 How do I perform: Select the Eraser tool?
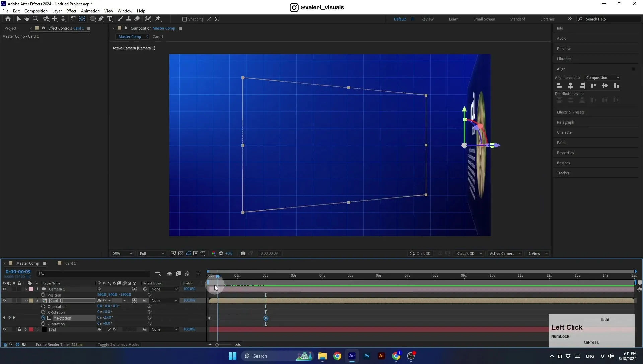pos(137,19)
